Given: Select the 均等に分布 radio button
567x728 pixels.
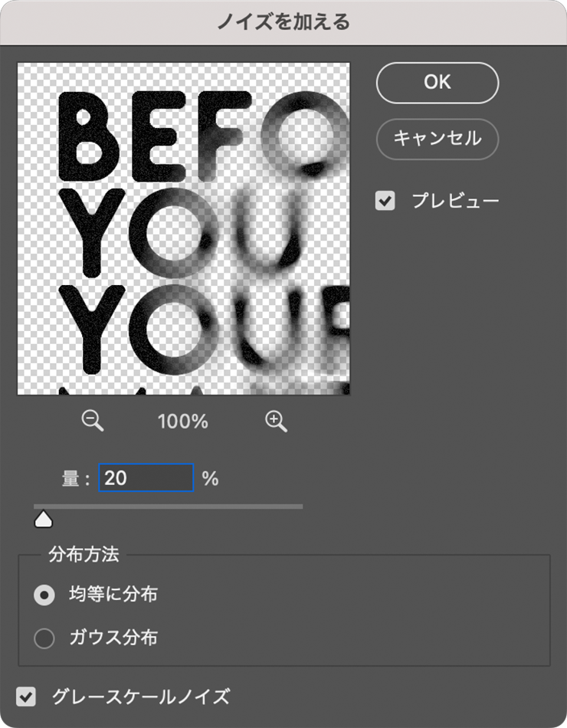Looking at the screenshot, I should click(44, 595).
